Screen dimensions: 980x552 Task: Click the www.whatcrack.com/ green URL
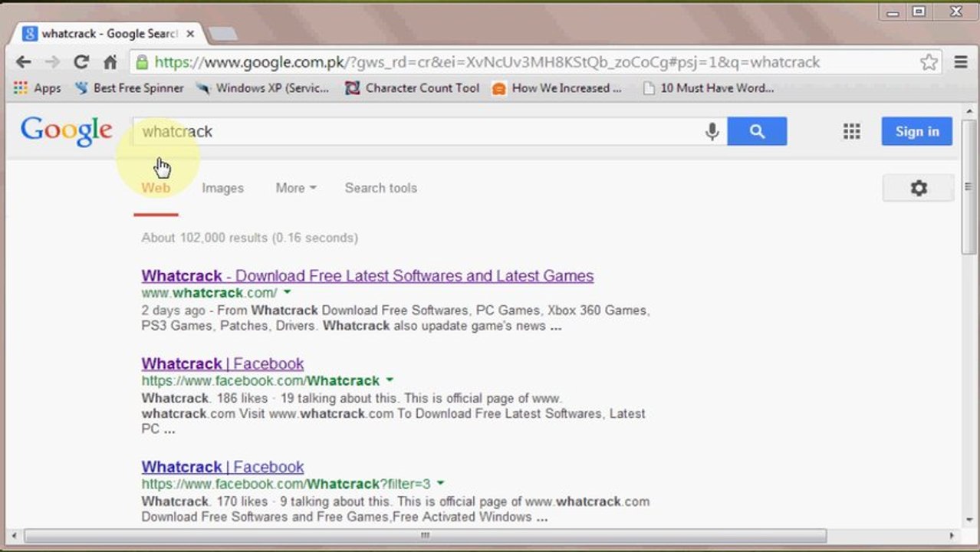pos(209,293)
